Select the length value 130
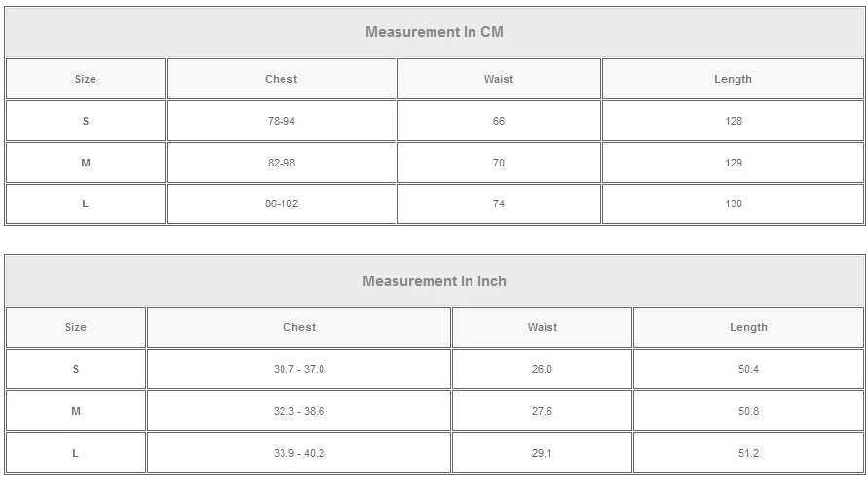868x479 pixels. click(x=733, y=204)
